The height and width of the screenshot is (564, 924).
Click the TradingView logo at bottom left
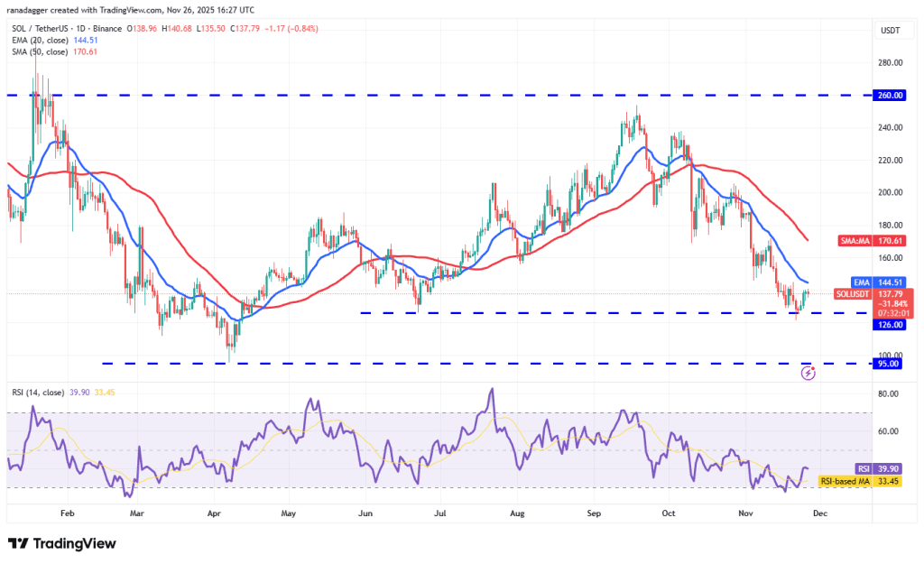[x=62, y=543]
